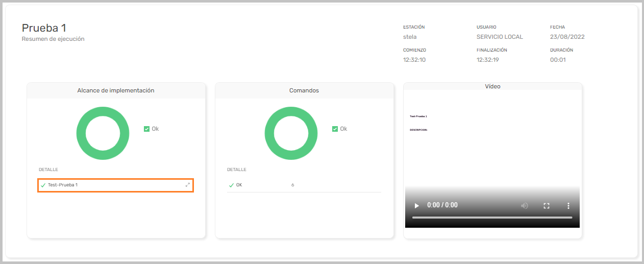Click the FINALIZACIÓN field label
Viewport: 644px width, 264px height.
[x=492, y=50]
